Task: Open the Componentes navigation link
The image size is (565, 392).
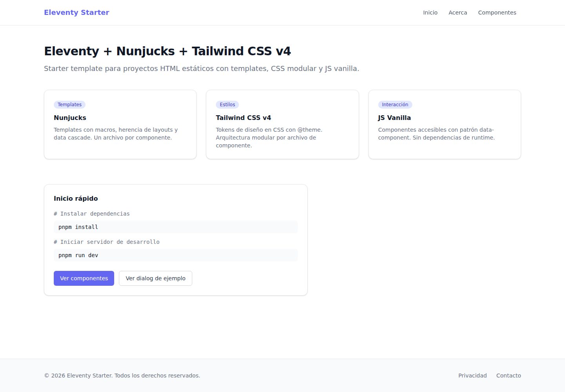Action: pyautogui.click(x=497, y=13)
